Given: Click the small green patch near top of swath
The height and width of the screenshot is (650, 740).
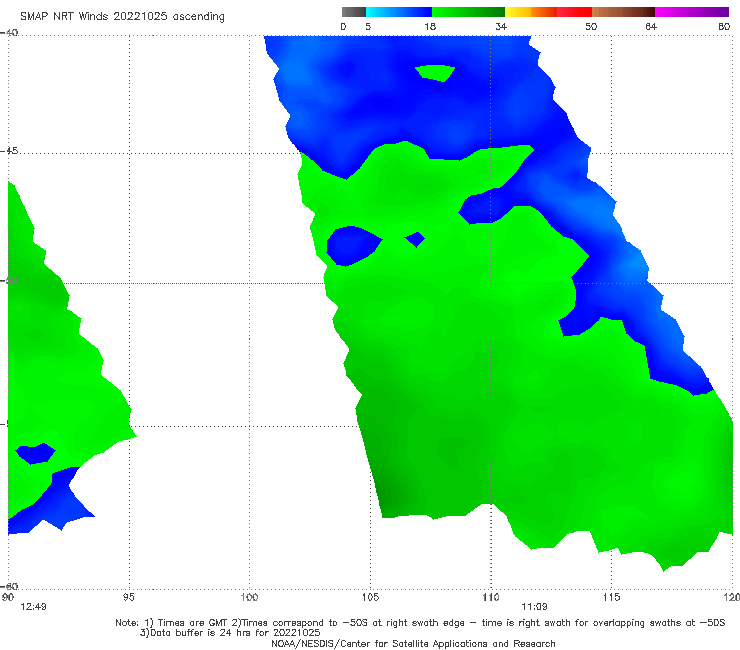Looking at the screenshot, I should coord(435,73).
